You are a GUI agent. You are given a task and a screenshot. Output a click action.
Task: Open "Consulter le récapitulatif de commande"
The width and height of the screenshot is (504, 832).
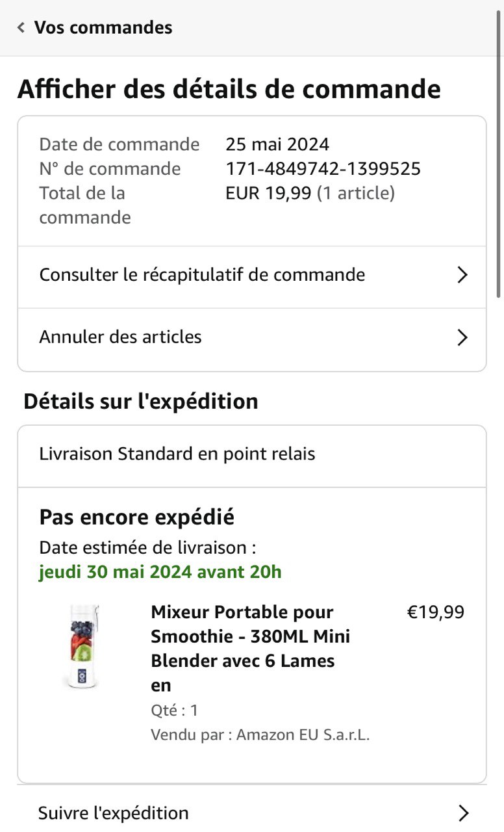click(x=202, y=275)
